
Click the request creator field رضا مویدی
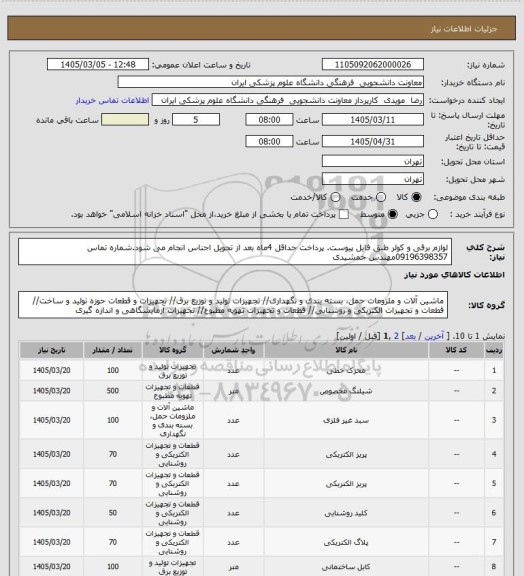(x=288, y=100)
